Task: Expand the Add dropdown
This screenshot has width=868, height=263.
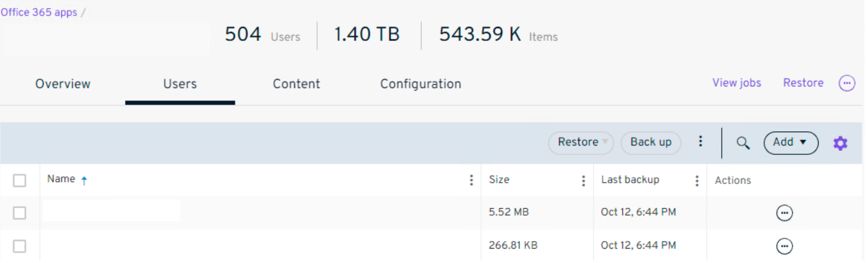Action: [790, 143]
